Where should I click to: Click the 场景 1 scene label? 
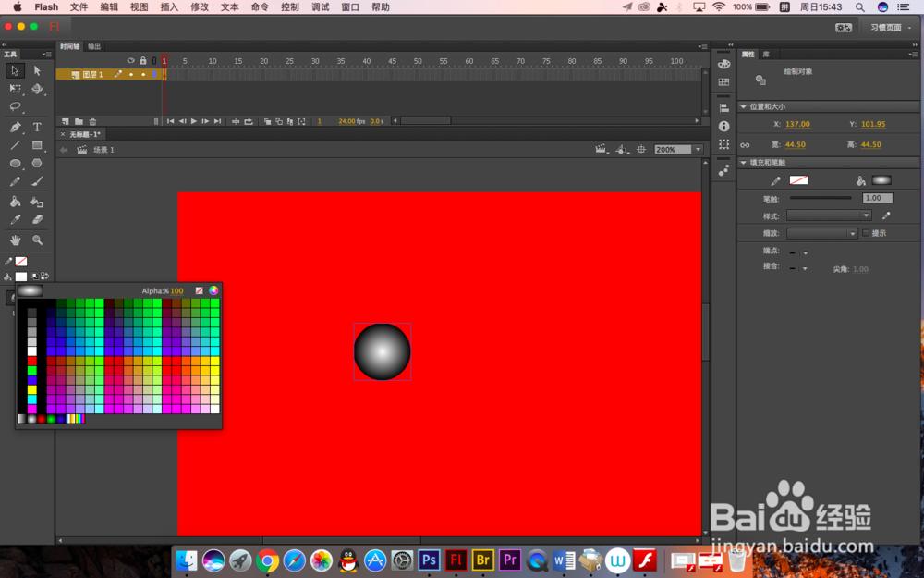tap(103, 150)
